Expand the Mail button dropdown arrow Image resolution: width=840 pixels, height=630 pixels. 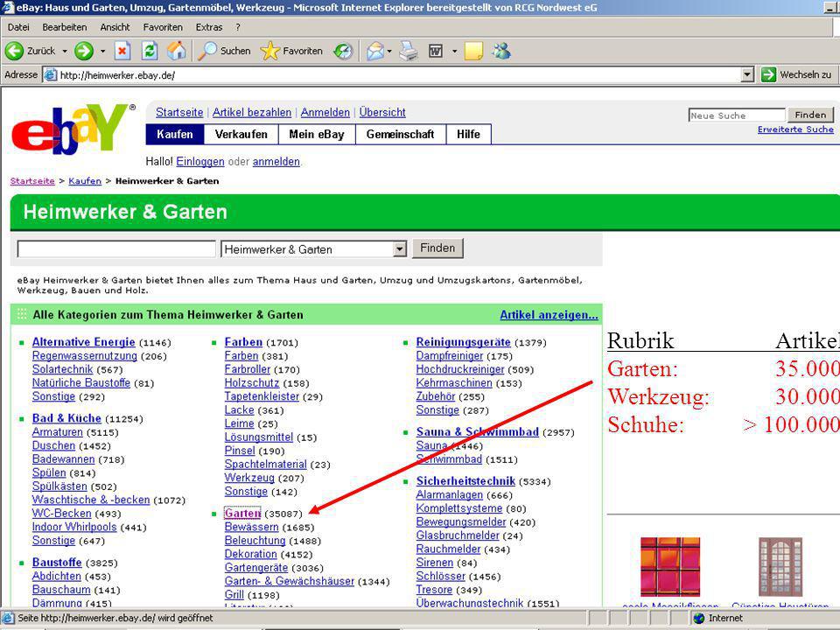389,52
